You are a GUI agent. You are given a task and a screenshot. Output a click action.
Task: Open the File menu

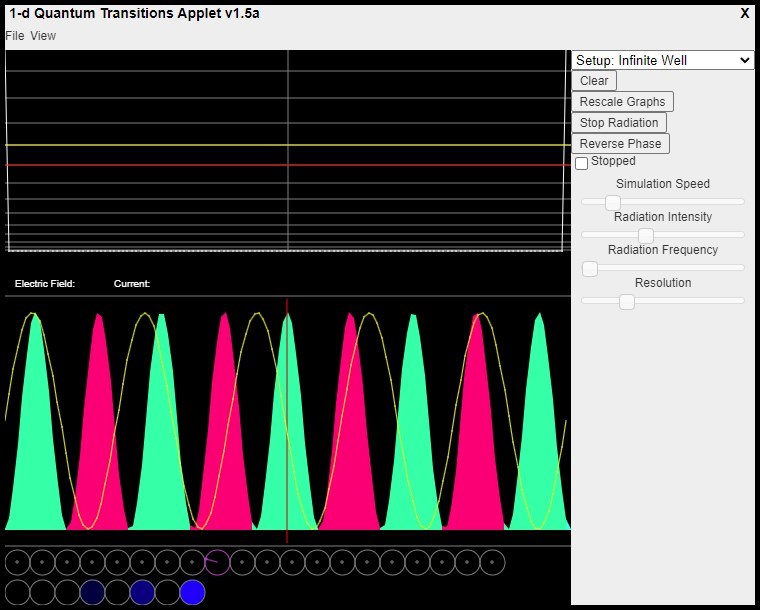pos(14,36)
